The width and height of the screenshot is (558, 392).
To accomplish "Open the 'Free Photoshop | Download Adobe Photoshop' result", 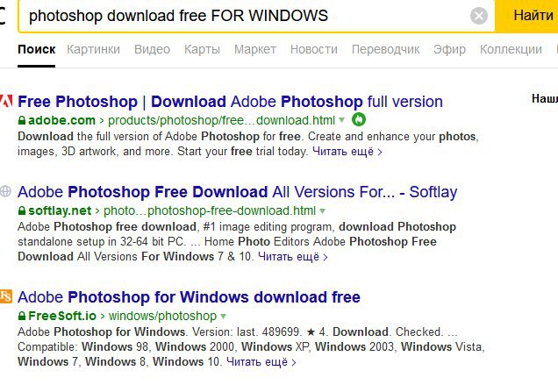I will click(230, 102).
